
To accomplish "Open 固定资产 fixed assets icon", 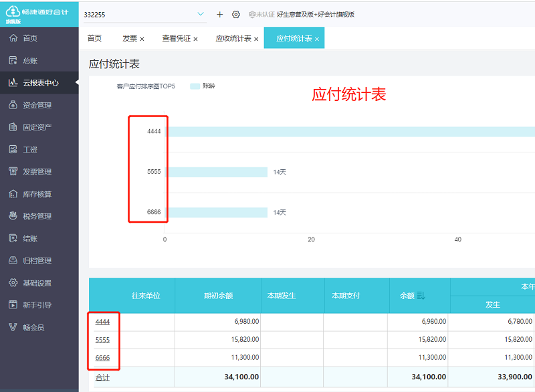I will pos(13,127).
